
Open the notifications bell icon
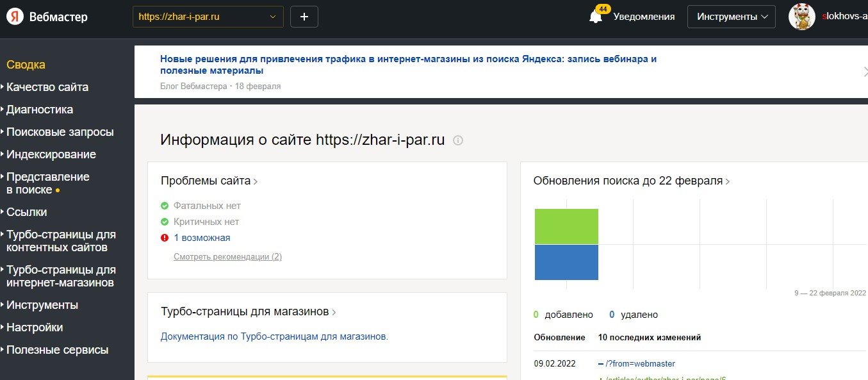click(596, 17)
